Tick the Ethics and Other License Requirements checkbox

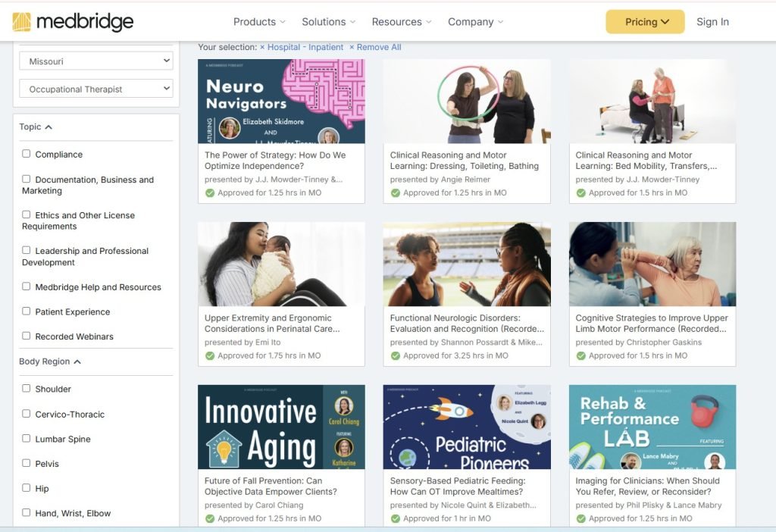click(27, 214)
